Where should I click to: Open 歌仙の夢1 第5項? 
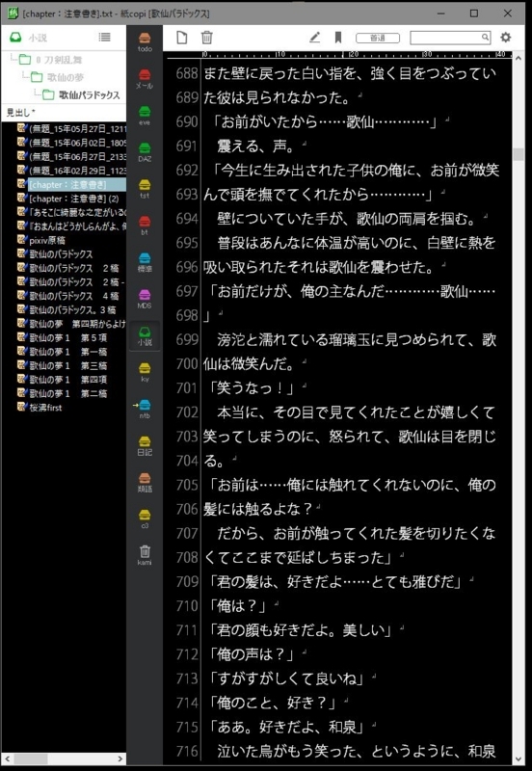pyautogui.click(x=63, y=337)
